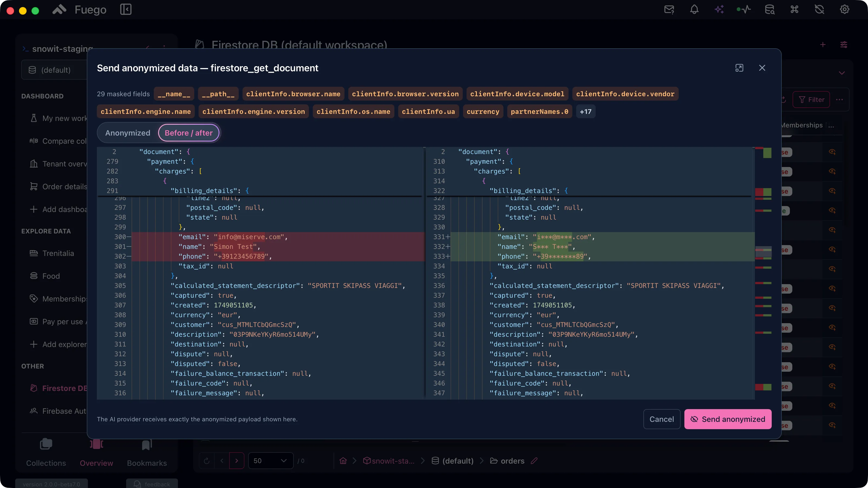This screenshot has height=488, width=868.
Task: Select Firestore DB in the sidebar
Action: [58, 388]
